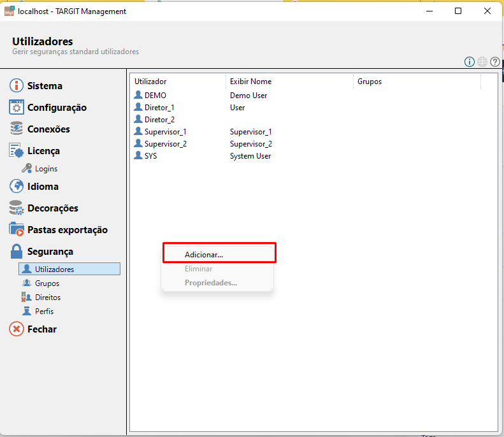This screenshot has height=437, width=504.
Task: Click Fechar to close management
Action: click(42, 329)
